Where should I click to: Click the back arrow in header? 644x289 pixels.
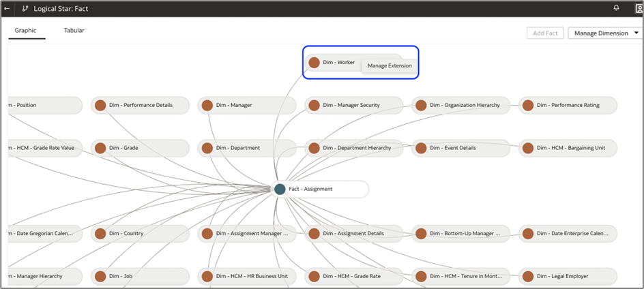[x=7, y=8]
